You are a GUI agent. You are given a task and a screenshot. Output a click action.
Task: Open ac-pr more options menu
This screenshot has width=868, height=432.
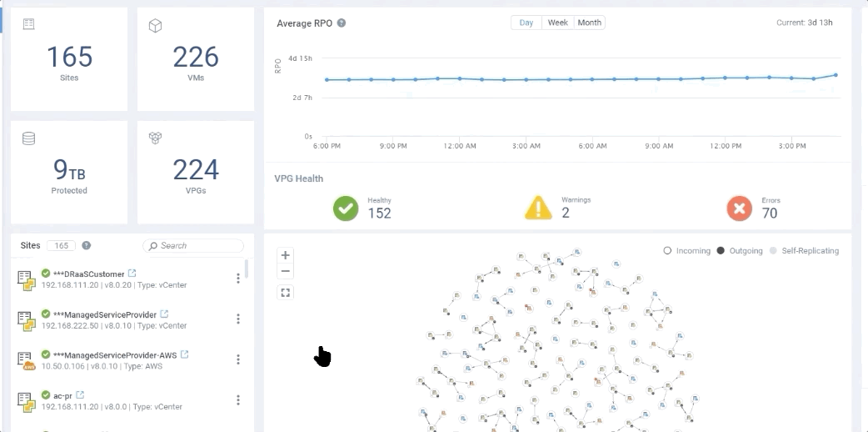[x=238, y=399]
